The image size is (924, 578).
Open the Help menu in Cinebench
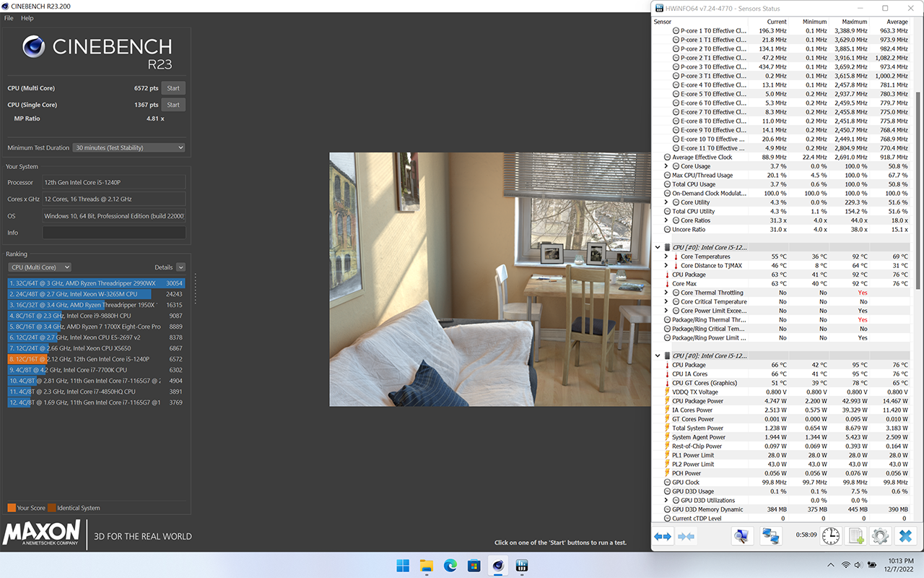(x=27, y=18)
